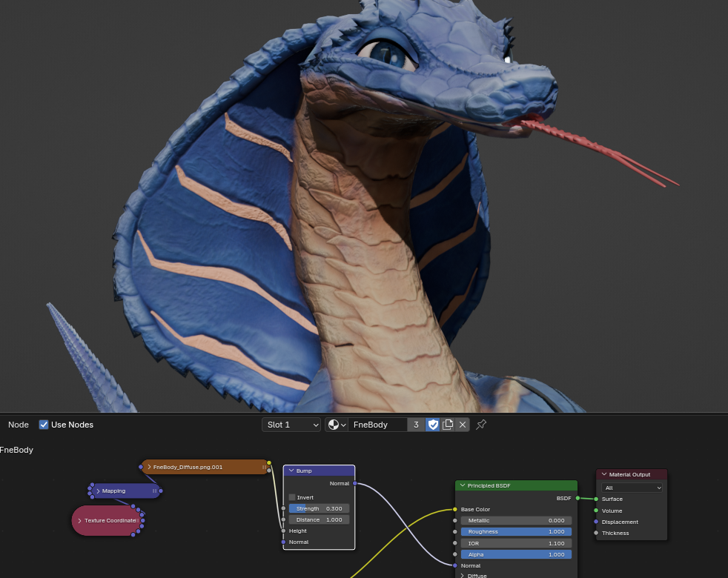
Task: Click the Principled BSDF Metallic socket
Action: point(455,520)
